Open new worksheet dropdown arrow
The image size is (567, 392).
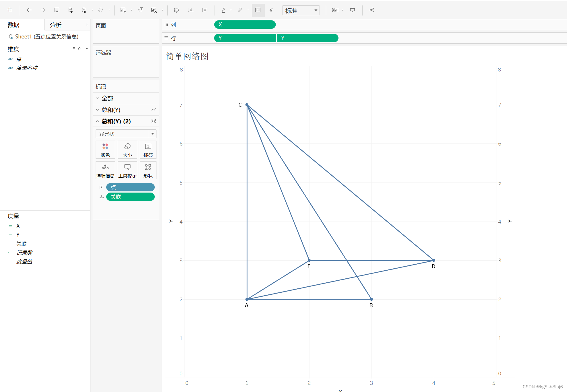[131, 10]
